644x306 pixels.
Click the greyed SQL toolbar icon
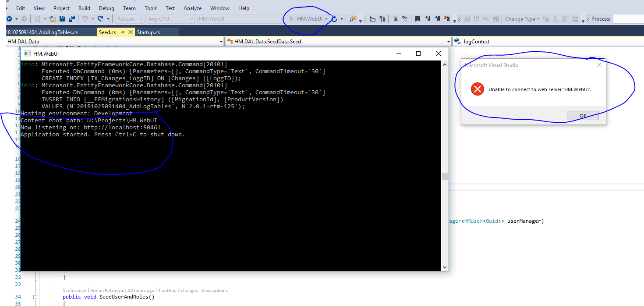tap(486, 19)
